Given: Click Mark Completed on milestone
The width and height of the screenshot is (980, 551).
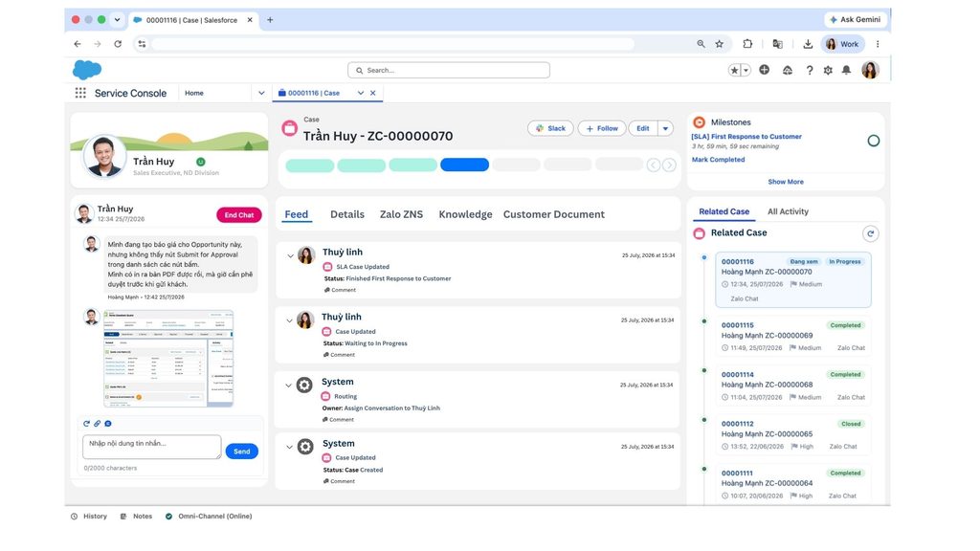Looking at the screenshot, I should (x=718, y=160).
